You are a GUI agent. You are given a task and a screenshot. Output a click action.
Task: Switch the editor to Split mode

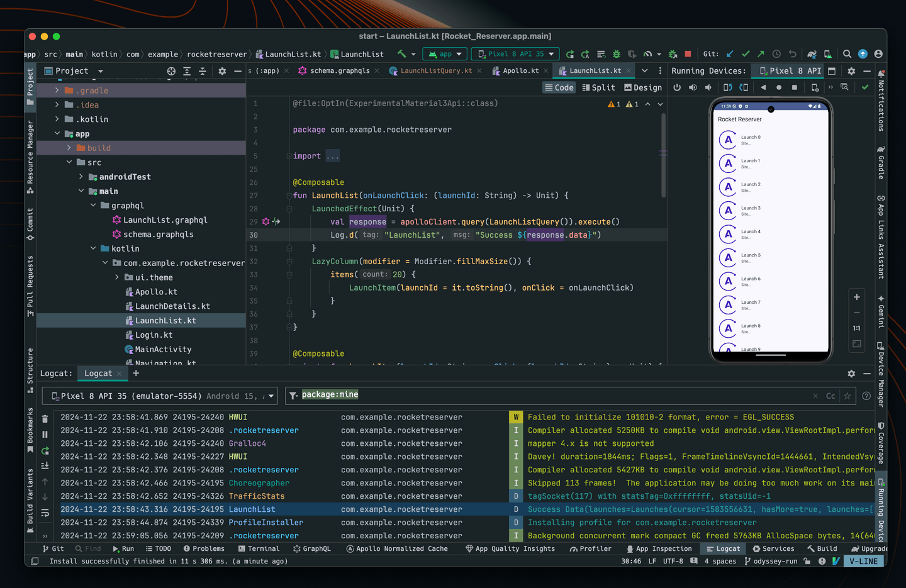coord(598,87)
